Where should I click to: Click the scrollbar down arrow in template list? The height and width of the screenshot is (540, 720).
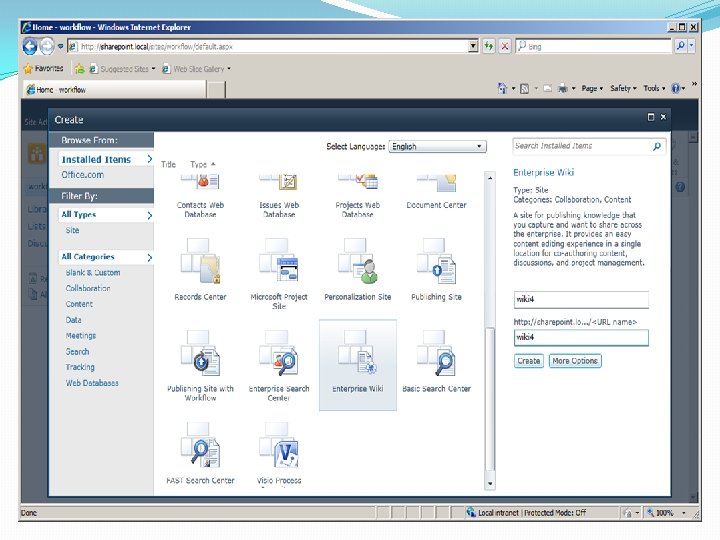click(x=490, y=484)
